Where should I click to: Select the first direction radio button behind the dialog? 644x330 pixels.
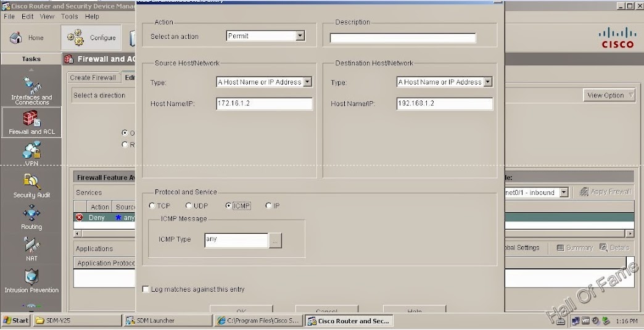point(125,133)
